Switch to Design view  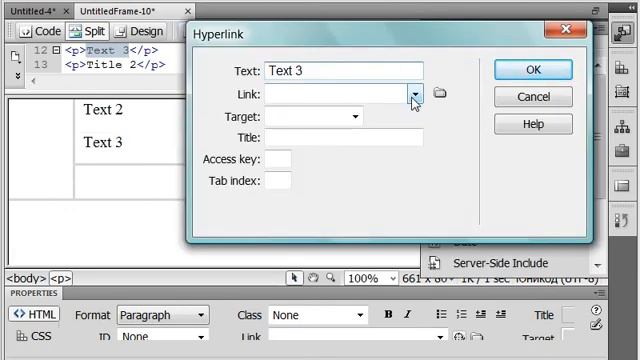139,31
